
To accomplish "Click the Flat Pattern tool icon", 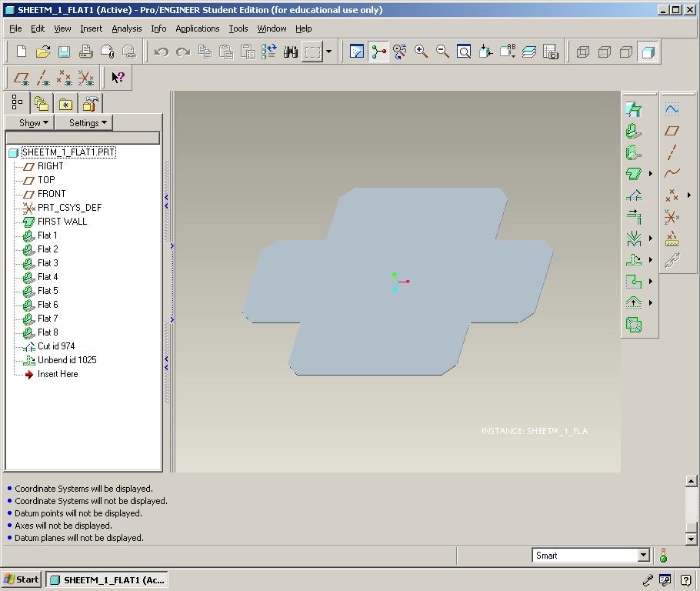I will coord(633,326).
